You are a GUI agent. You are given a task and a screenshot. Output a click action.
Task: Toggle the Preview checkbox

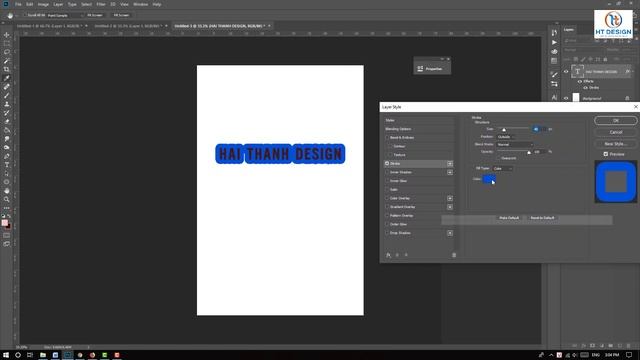click(606, 154)
